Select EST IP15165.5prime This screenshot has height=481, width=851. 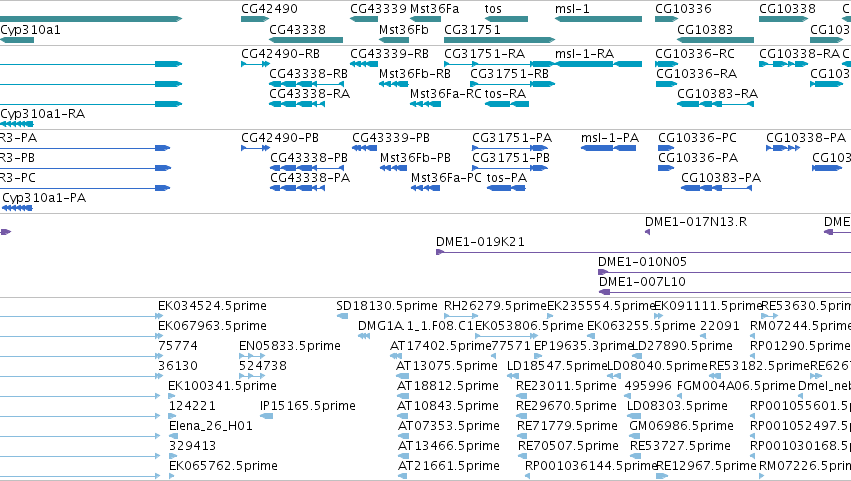pos(308,406)
